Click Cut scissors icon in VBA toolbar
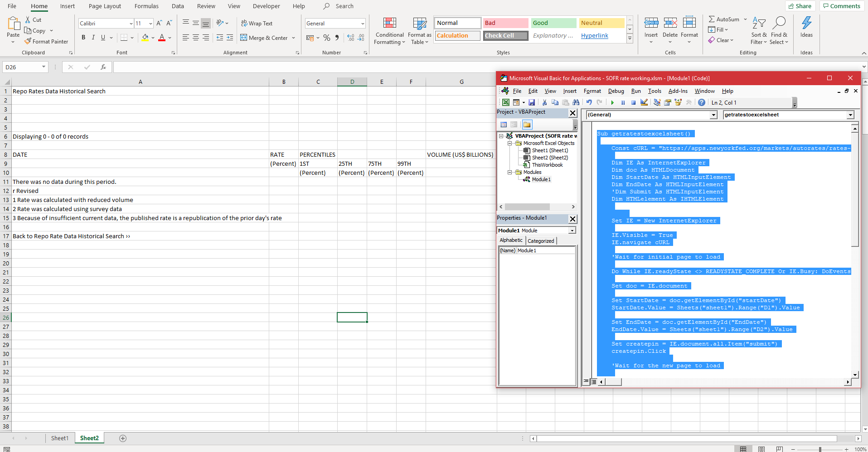Screen dimensions: 868x452 544,102
